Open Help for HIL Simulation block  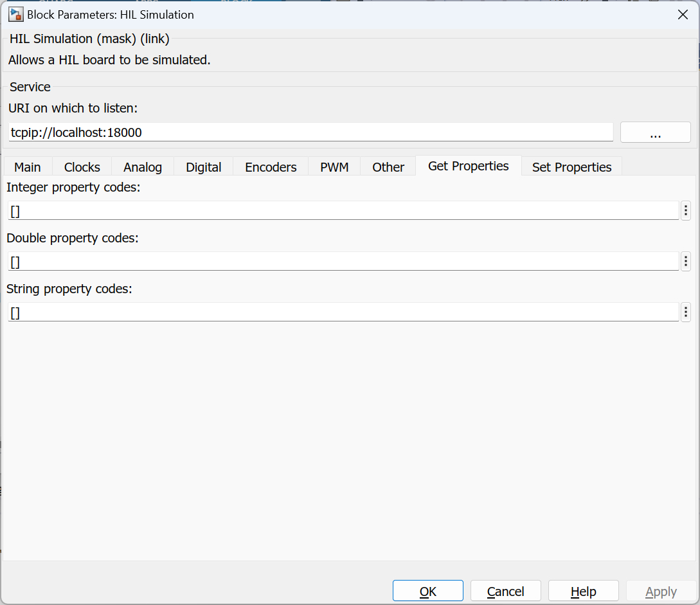pyautogui.click(x=583, y=591)
